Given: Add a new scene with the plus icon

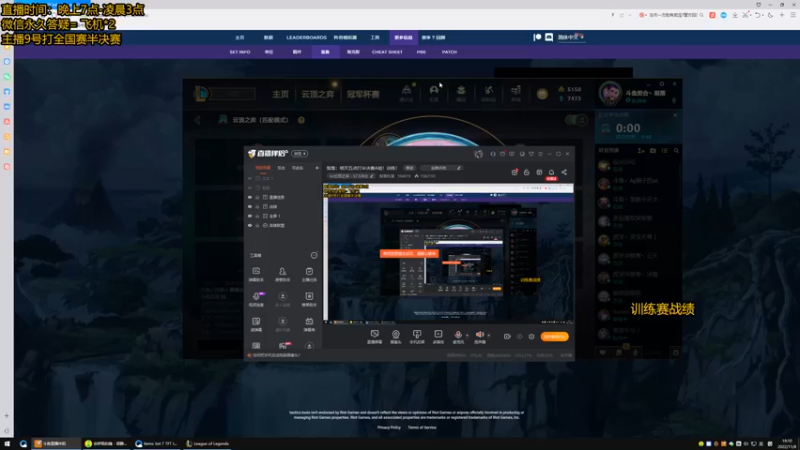Looking at the screenshot, I should click(317, 168).
